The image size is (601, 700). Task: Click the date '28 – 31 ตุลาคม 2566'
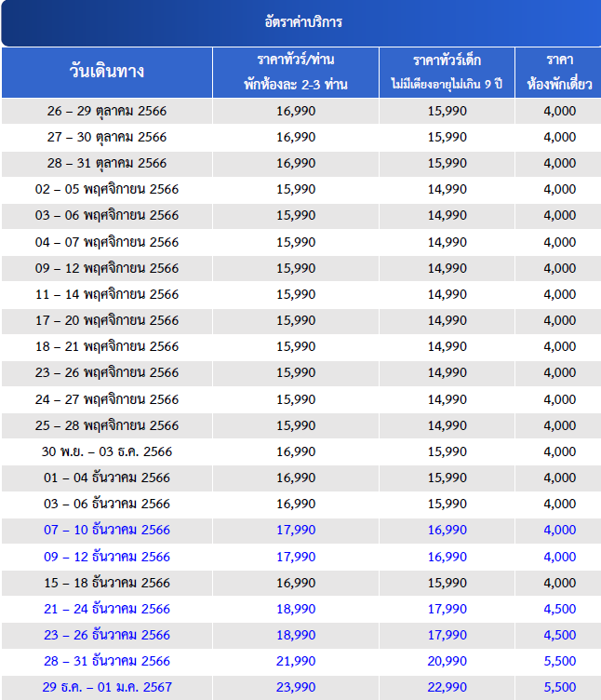click(x=107, y=164)
